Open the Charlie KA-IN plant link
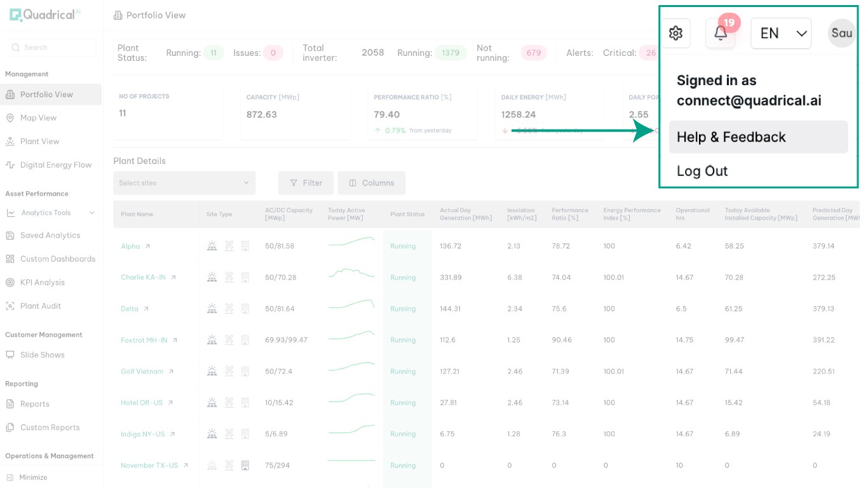Screen dimensions: 868x488 pos(143,278)
